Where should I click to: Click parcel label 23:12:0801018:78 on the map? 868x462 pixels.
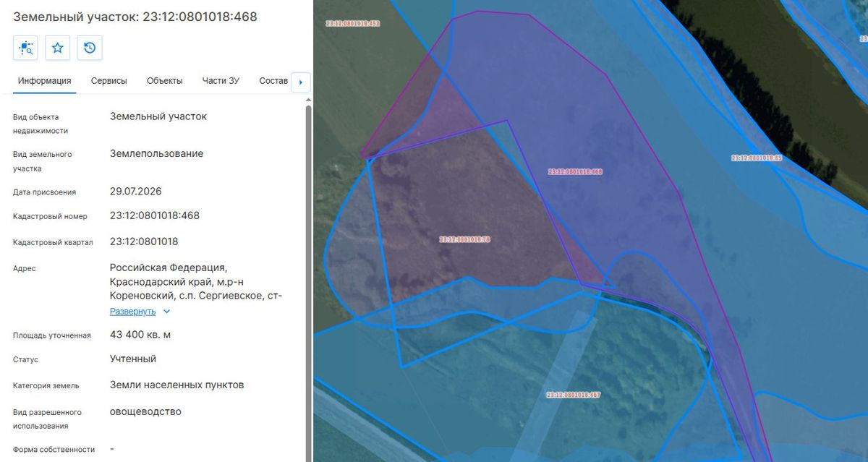click(465, 239)
